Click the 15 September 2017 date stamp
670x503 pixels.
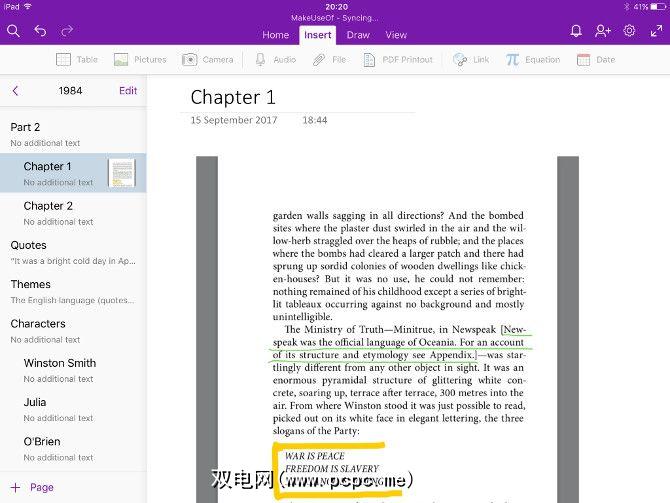234,120
